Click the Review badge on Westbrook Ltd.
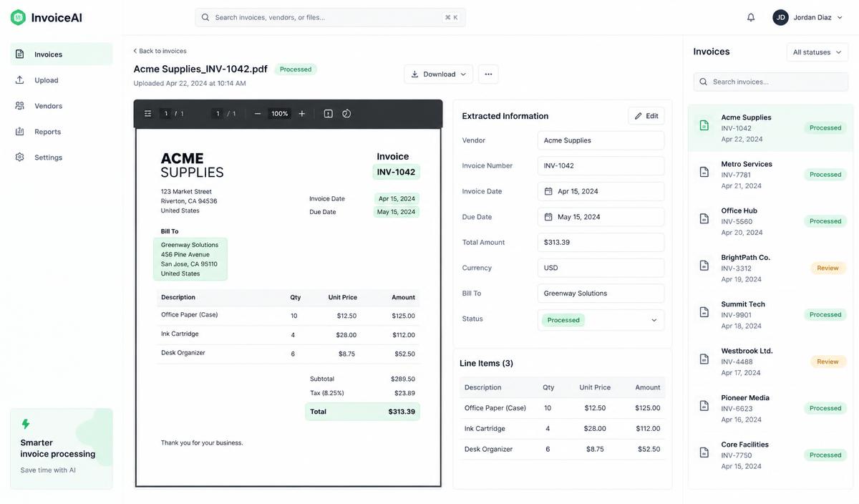 point(828,362)
